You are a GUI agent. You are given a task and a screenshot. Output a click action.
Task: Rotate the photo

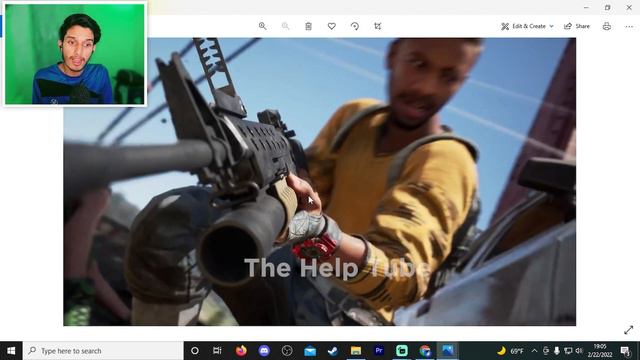[x=355, y=26]
